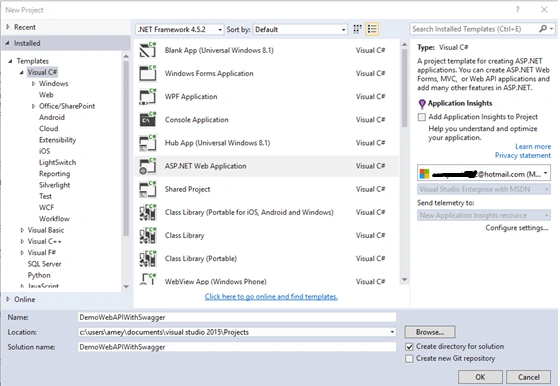560x386 pixels.
Task: Select the Silverlight category
Action: click(54, 185)
